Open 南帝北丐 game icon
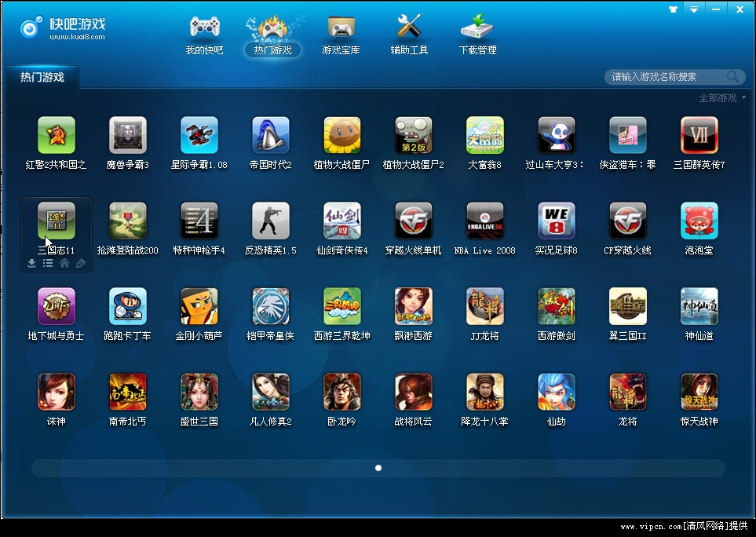756x537 pixels. point(128,392)
